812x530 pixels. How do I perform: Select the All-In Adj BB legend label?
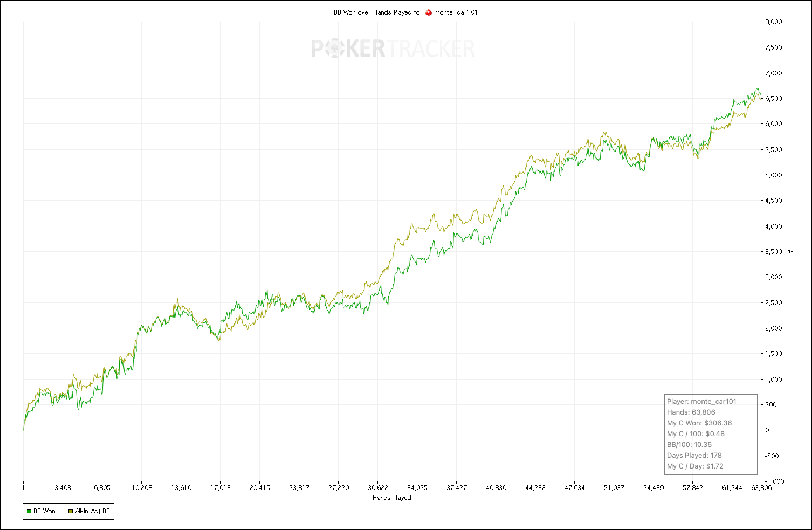[93, 511]
